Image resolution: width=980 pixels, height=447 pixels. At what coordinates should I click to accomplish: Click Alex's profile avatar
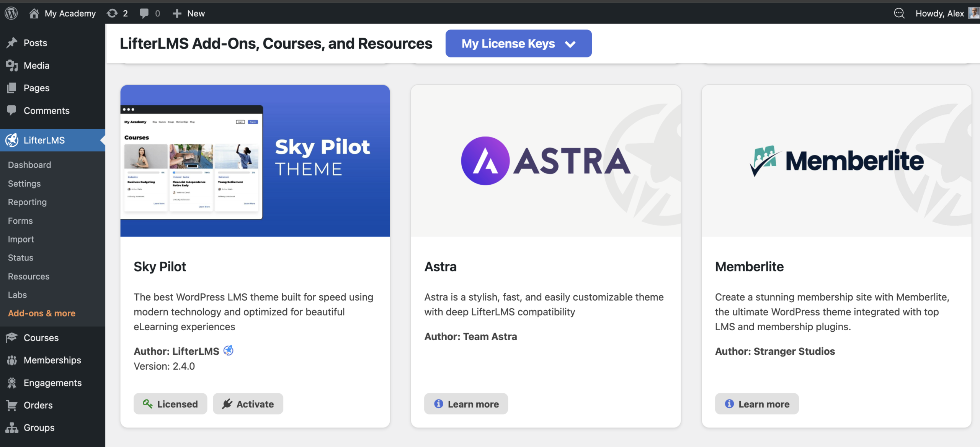(974, 13)
